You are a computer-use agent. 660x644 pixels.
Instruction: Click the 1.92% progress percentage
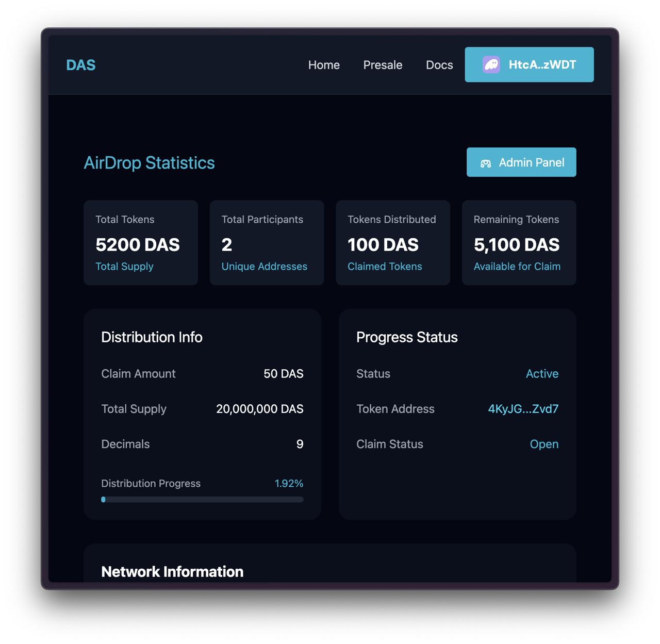(289, 483)
